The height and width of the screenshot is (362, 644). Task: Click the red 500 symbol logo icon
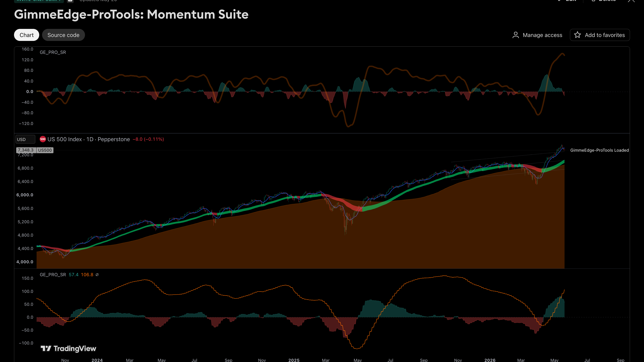[x=43, y=139]
